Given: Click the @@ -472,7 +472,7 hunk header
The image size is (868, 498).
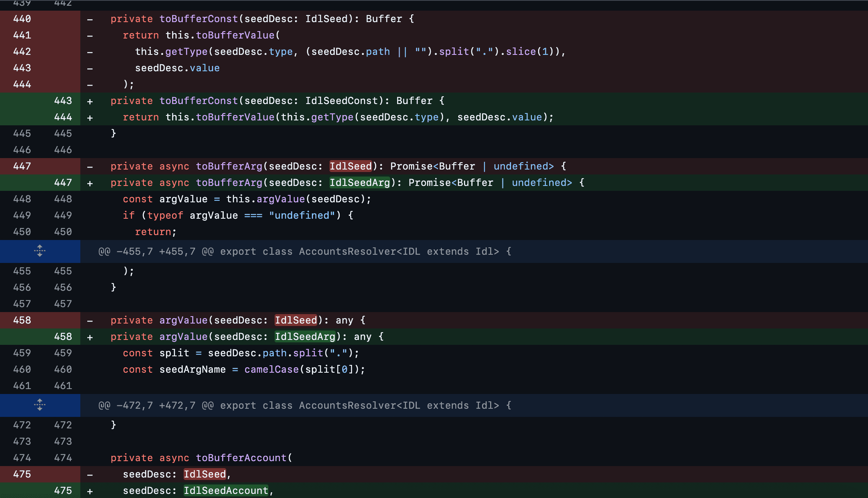Looking at the screenshot, I should click(304, 405).
